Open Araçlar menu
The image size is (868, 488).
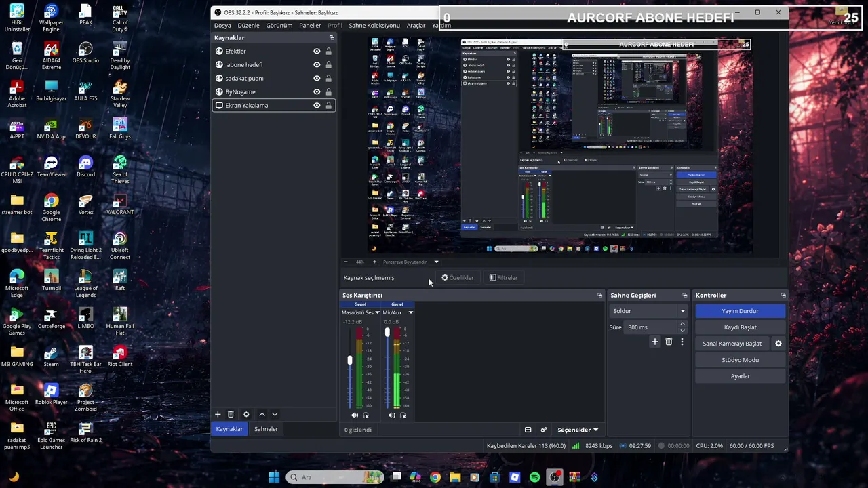click(416, 25)
